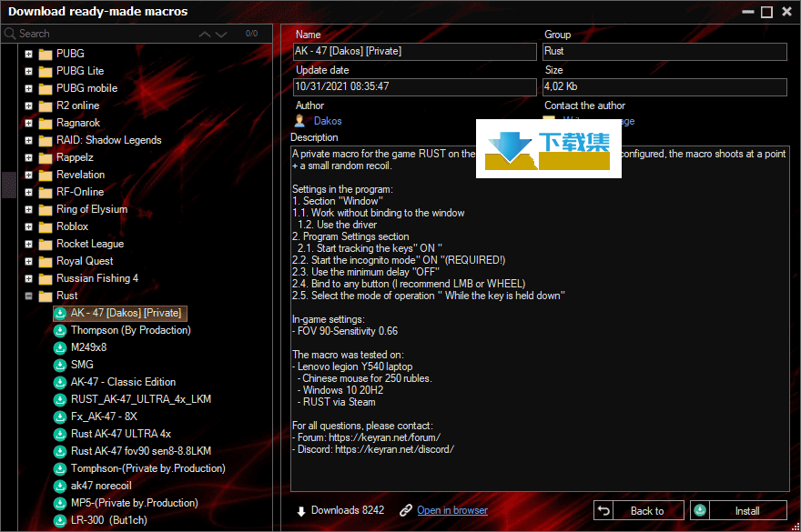This screenshot has width=801, height=532.
Task: Click the downloads arrow icon near Downloads 8242
Action: (301, 511)
